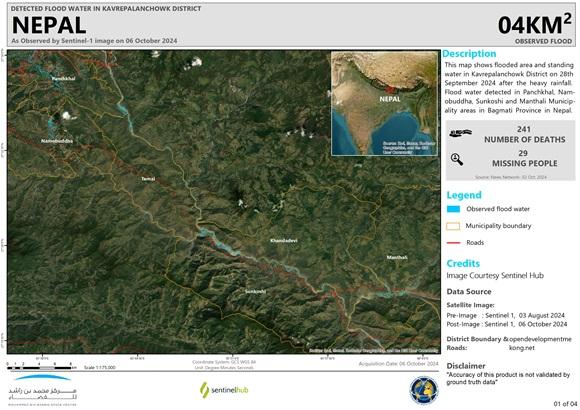Click the red Roads legend line

[453, 243]
